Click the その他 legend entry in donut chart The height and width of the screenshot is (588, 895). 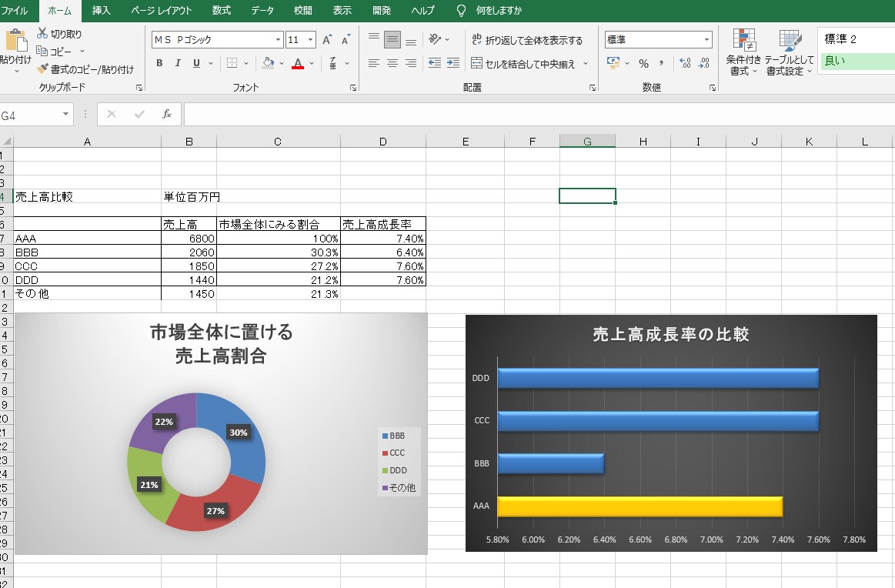399,487
